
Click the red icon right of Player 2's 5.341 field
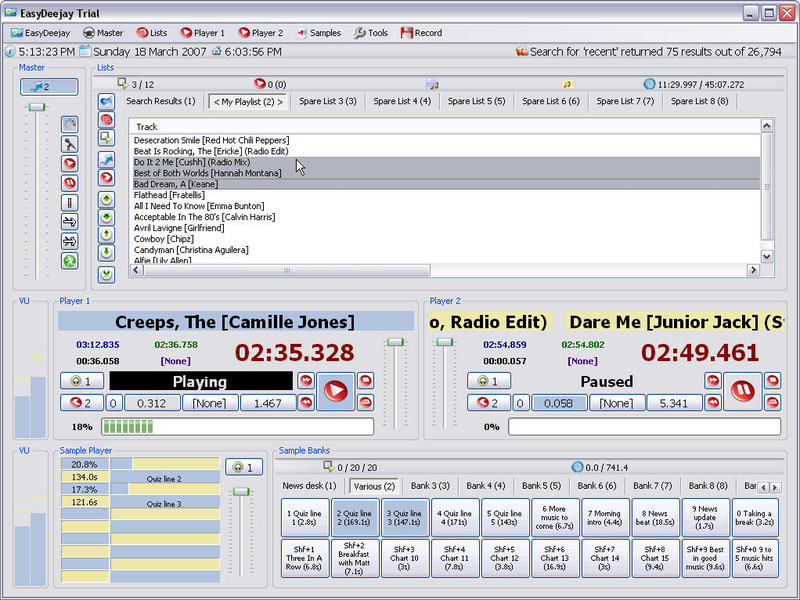[x=713, y=403]
